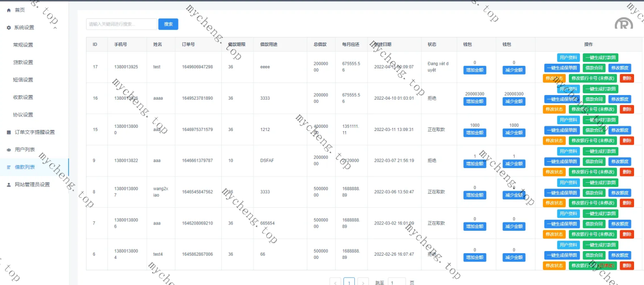The width and height of the screenshot is (644, 285).
Task: Open 常规设置 submenu item
Action: coord(23,45)
